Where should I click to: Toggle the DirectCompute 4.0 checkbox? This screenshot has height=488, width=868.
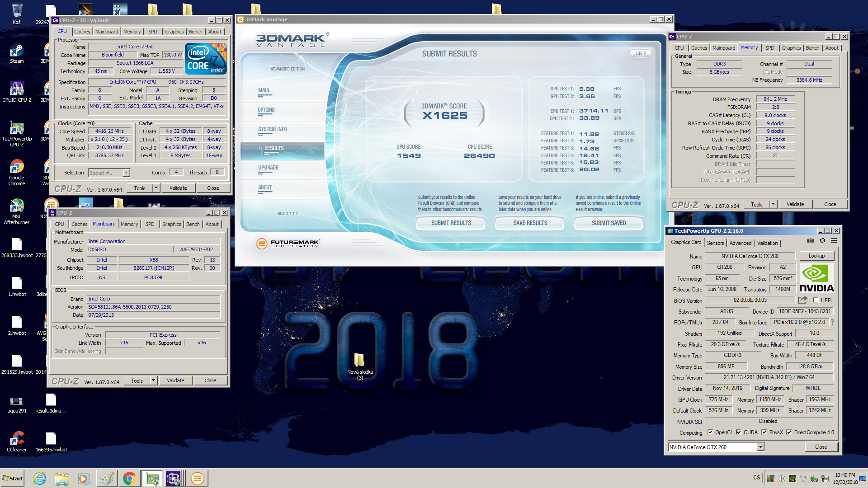(x=789, y=432)
